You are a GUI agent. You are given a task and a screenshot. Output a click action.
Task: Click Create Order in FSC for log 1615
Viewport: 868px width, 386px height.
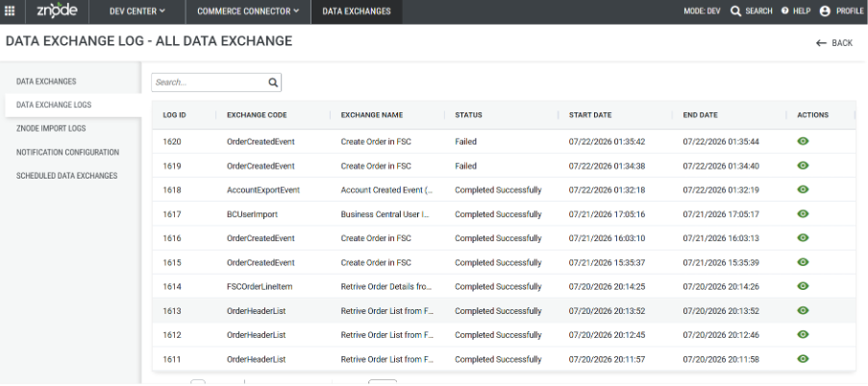point(376,262)
